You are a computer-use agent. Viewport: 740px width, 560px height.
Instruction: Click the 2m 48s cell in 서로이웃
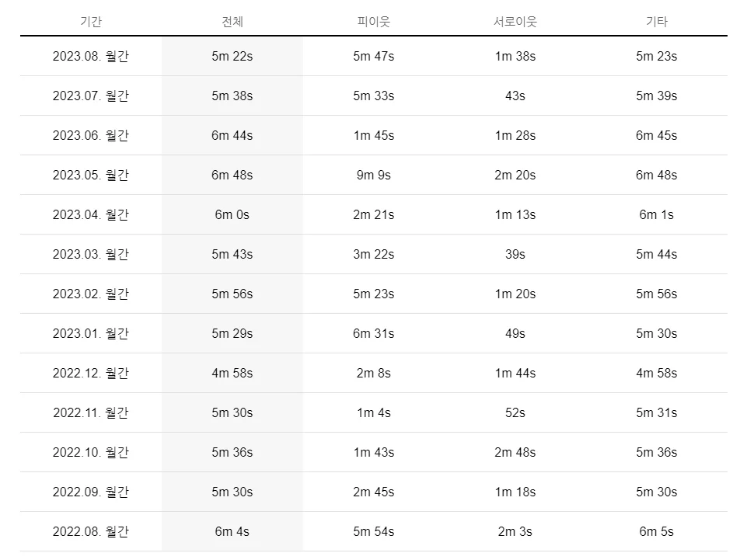(515, 452)
